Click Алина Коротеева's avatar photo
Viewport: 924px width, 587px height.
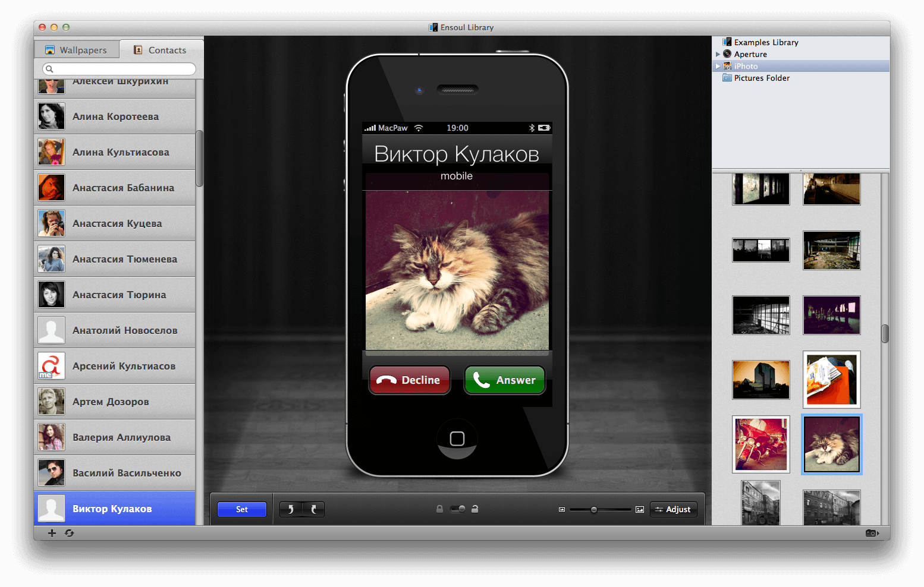coord(51,116)
